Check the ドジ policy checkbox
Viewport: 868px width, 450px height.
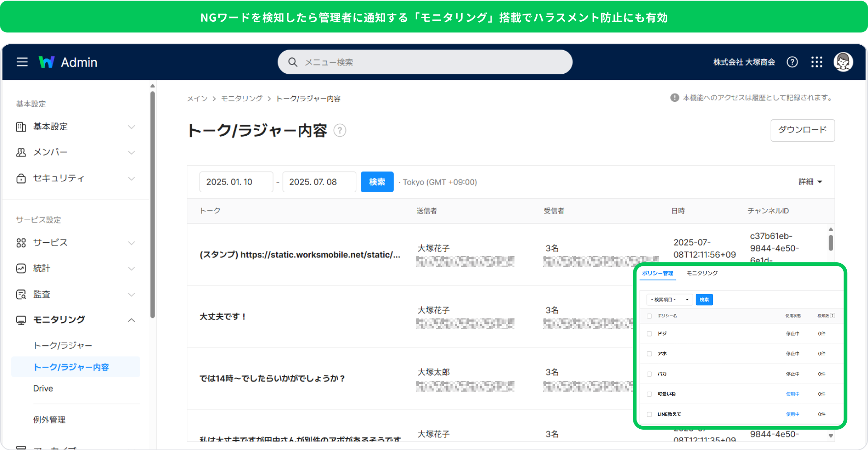649,333
